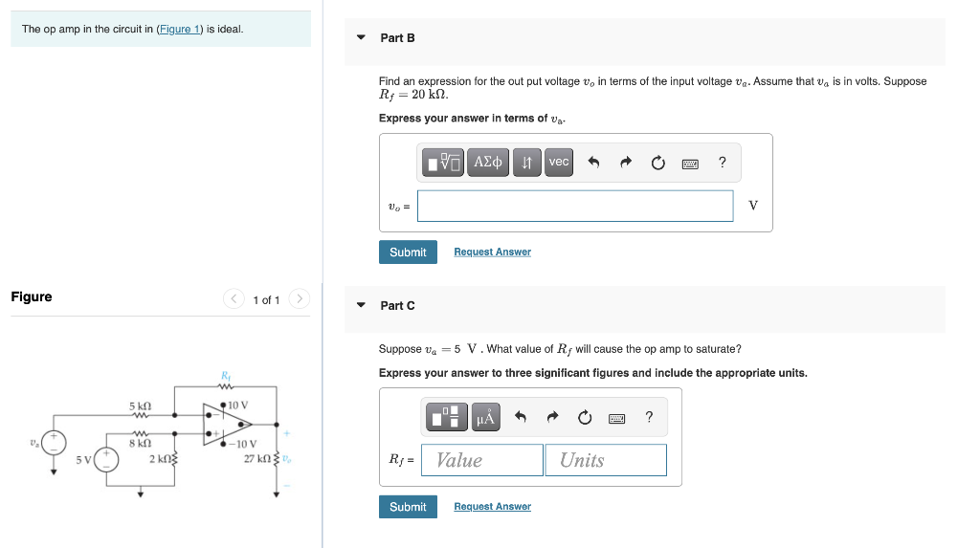980x548 pixels.
Task: Collapse the Part C section
Action: 361,305
